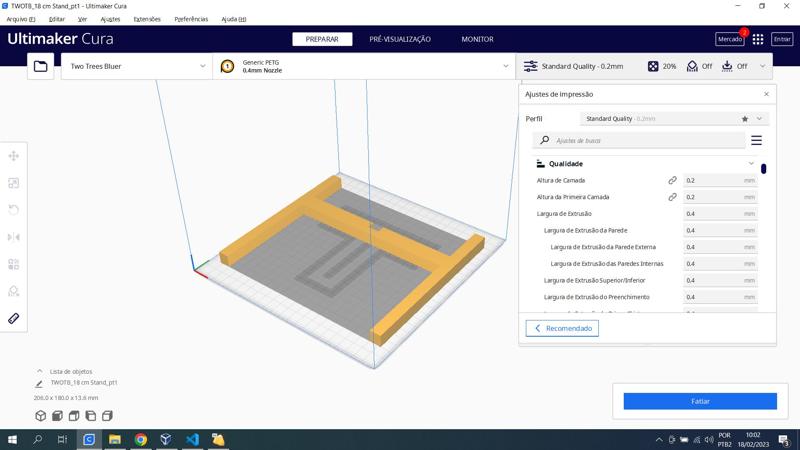Open Windows Start menu

click(x=12, y=439)
